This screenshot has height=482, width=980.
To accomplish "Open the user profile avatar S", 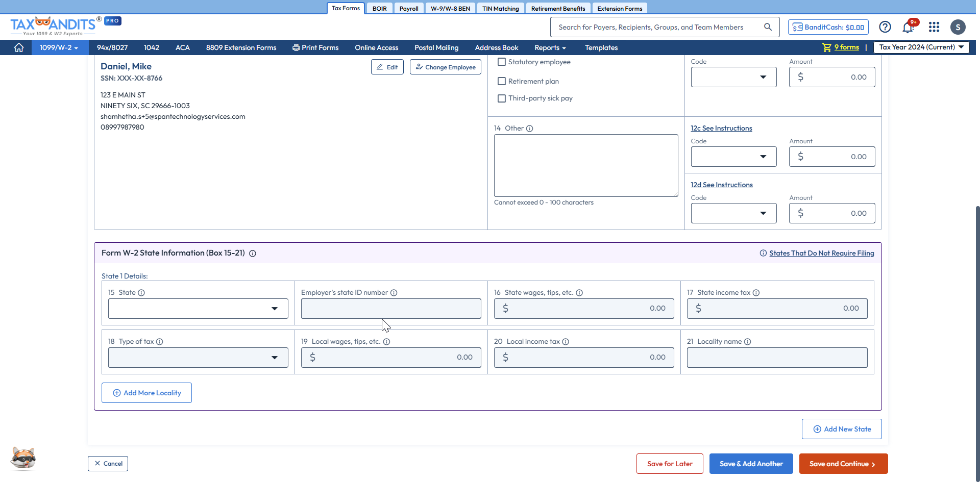I will pos(958,27).
